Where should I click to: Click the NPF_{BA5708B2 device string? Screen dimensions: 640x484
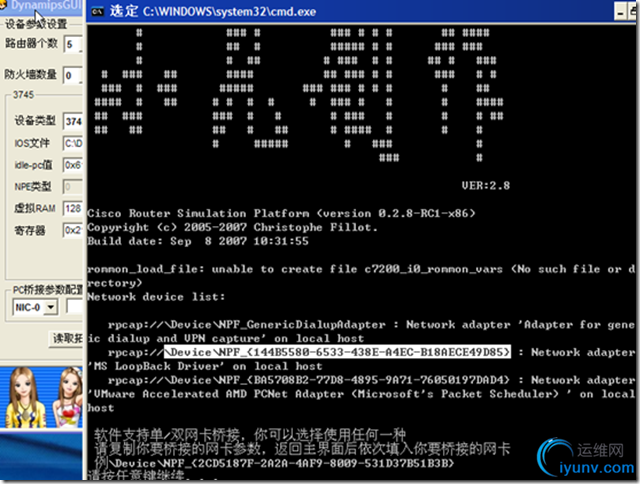(337, 380)
